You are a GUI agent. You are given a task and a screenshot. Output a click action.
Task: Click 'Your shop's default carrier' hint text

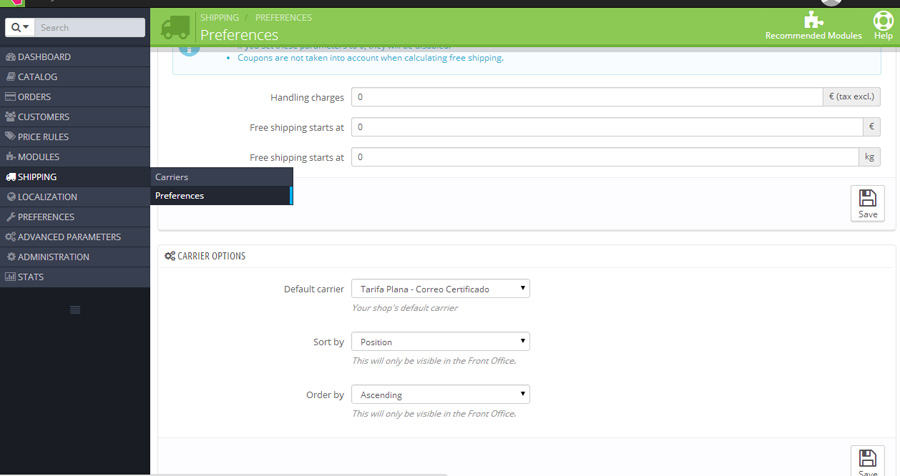pos(405,308)
